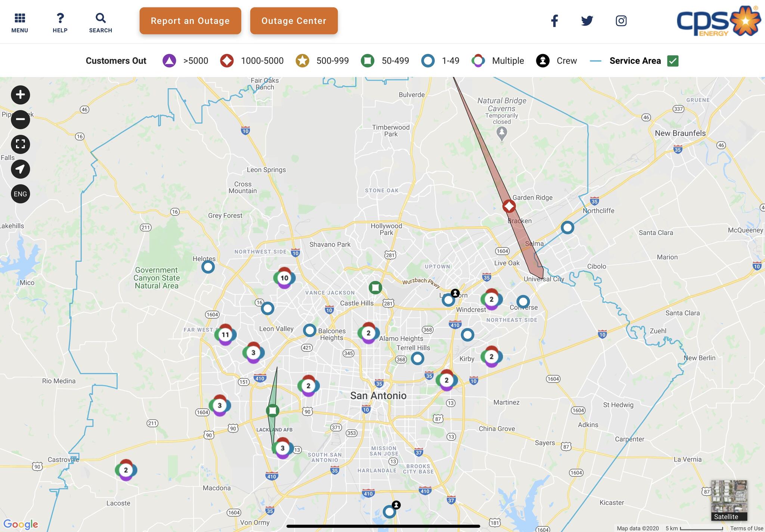Toggle language with the ENG button
This screenshot has height=532, width=765.
click(x=20, y=194)
